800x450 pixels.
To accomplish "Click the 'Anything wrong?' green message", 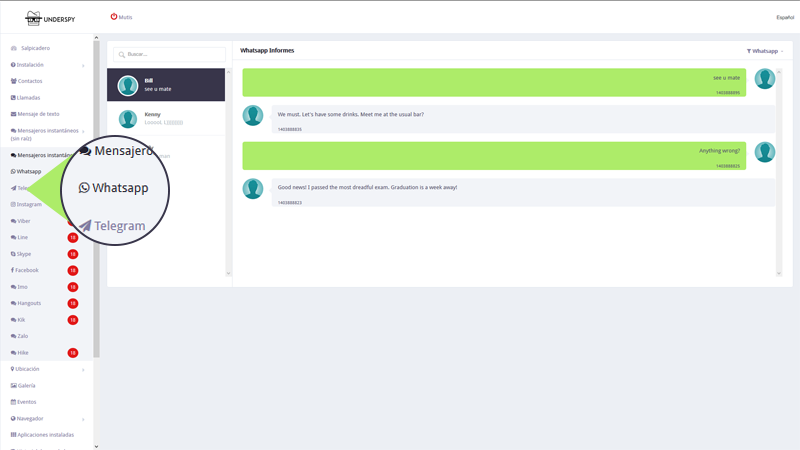I will pyautogui.click(x=494, y=156).
